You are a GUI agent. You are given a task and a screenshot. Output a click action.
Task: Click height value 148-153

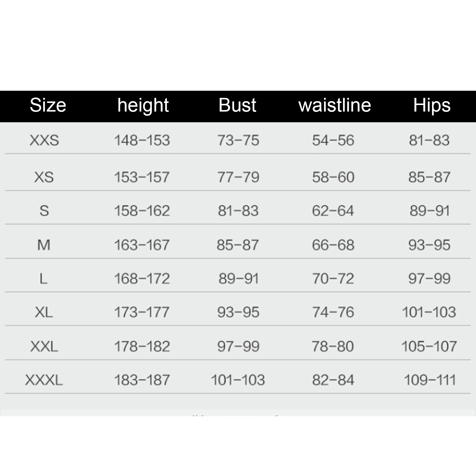coord(142,140)
